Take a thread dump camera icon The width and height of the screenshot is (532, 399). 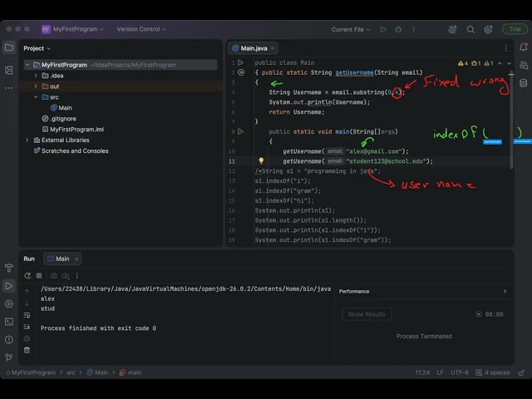(53, 276)
